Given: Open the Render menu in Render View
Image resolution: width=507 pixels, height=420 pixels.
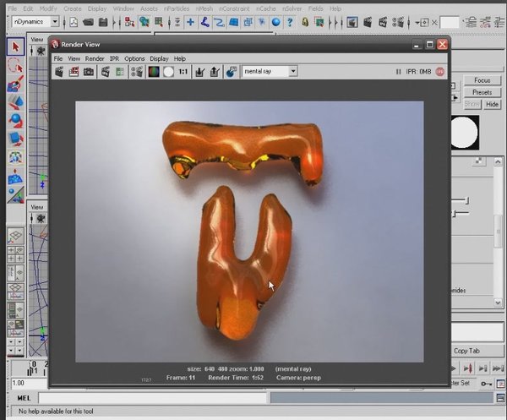Looking at the screenshot, I should click(95, 58).
